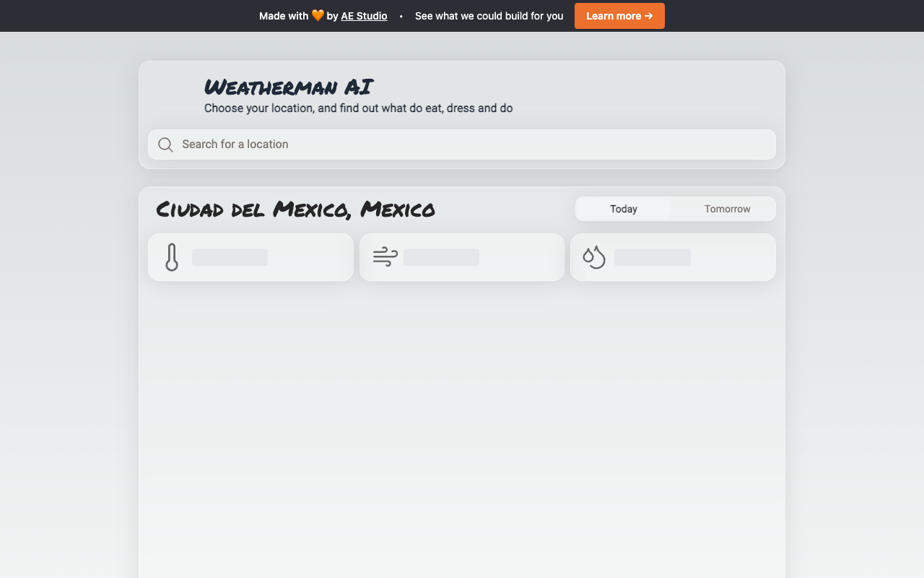This screenshot has width=924, height=578.
Task: Open the AE Studio link
Action: [364, 16]
